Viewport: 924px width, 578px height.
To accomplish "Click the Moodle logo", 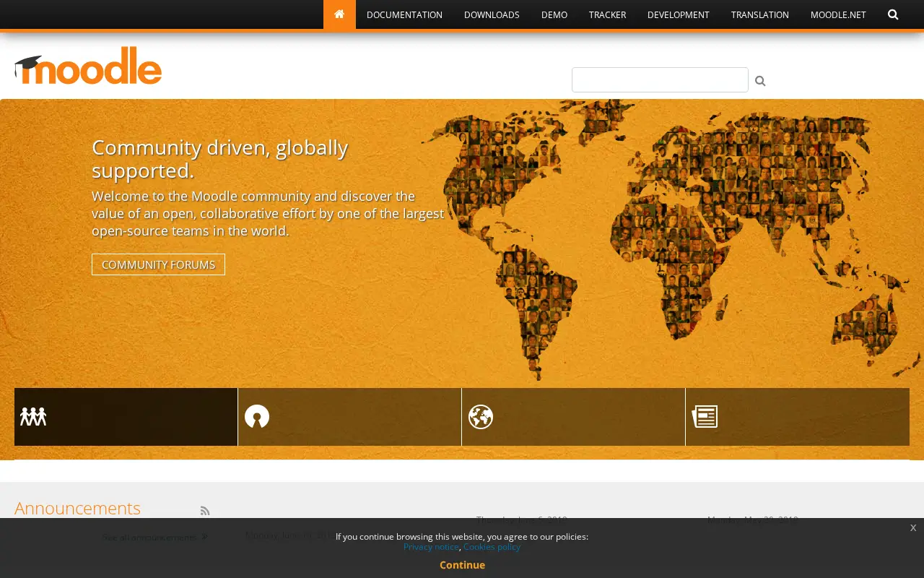I will [88, 66].
